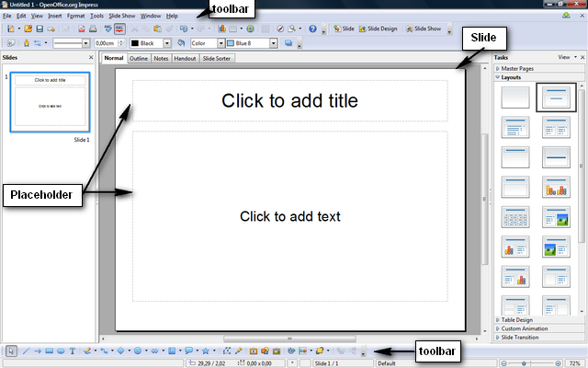The image size is (588, 368).
Task: Click the Paste clipboard icon
Action: coord(157,29)
